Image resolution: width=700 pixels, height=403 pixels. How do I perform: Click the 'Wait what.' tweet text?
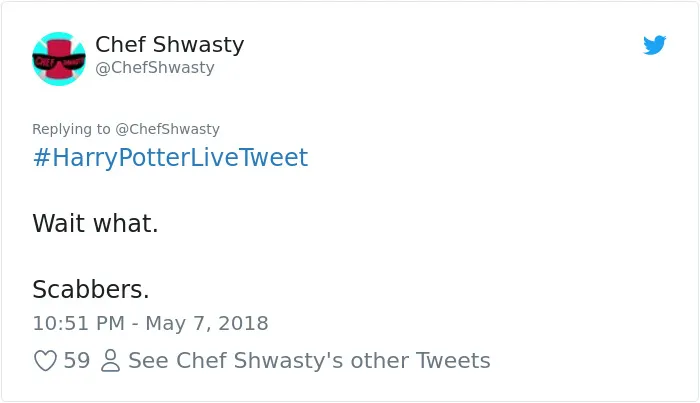[x=95, y=223]
